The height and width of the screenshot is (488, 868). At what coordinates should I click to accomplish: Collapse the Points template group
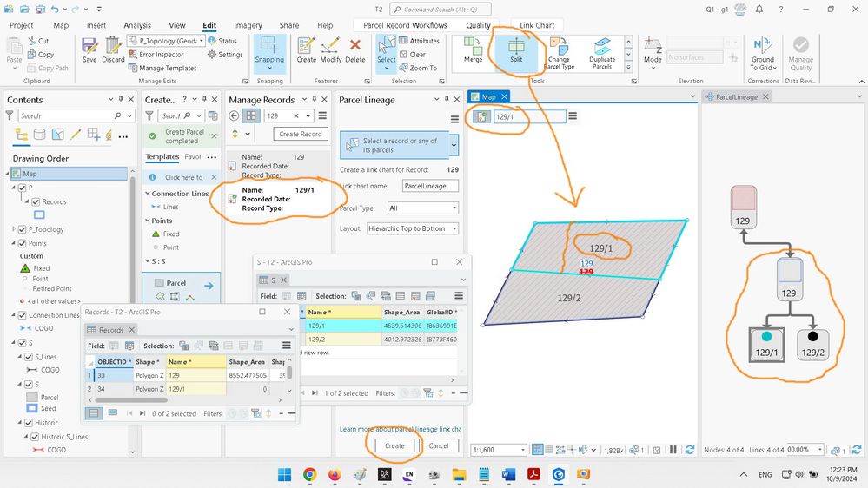click(x=148, y=221)
